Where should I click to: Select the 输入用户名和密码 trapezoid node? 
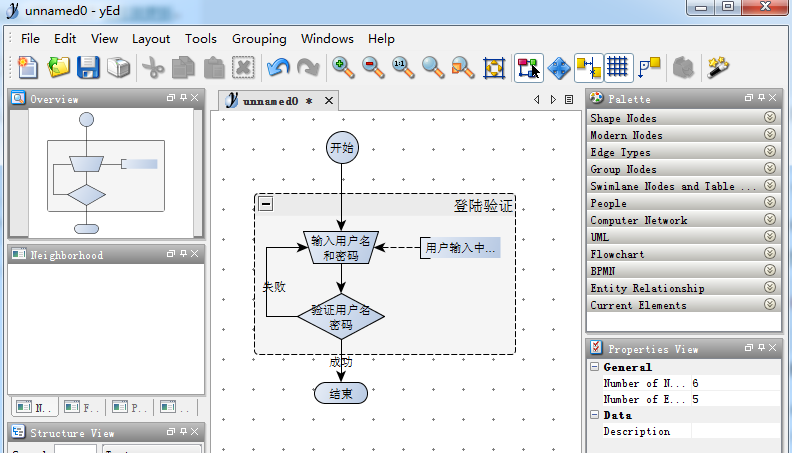[341, 247]
